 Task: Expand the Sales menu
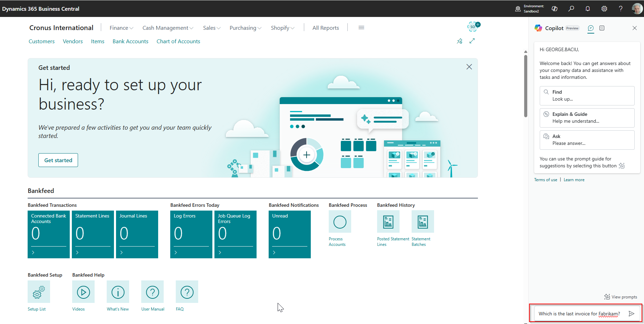point(212,28)
